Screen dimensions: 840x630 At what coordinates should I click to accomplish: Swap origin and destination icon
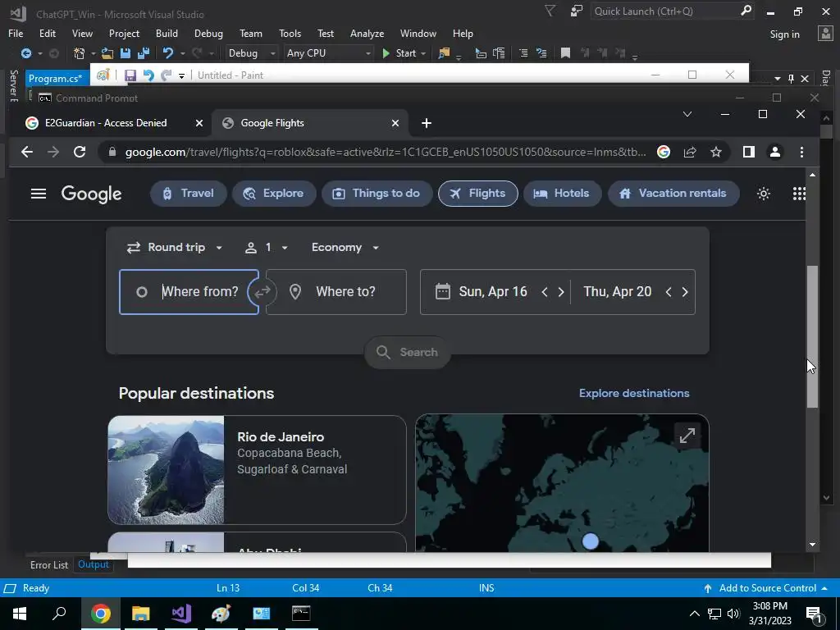click(x=262, y=292)
